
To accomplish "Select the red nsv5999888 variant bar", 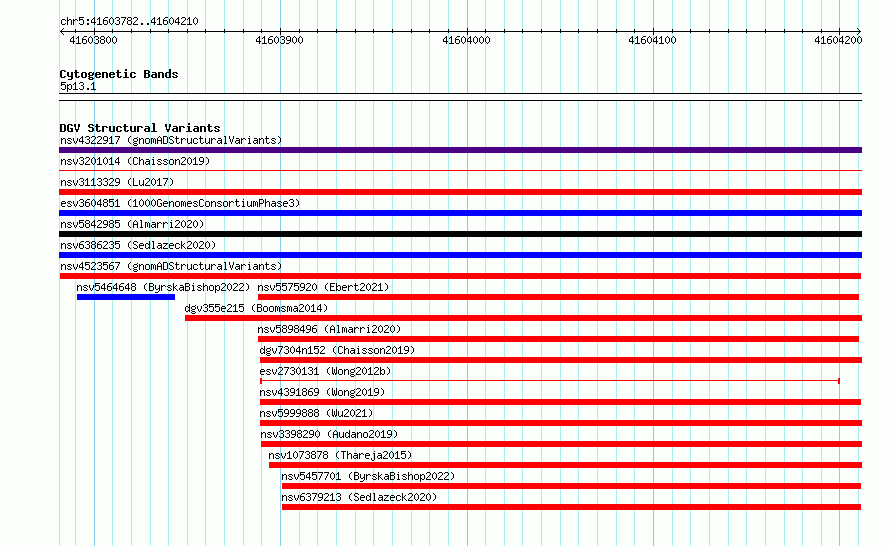I will pos(561,423).
